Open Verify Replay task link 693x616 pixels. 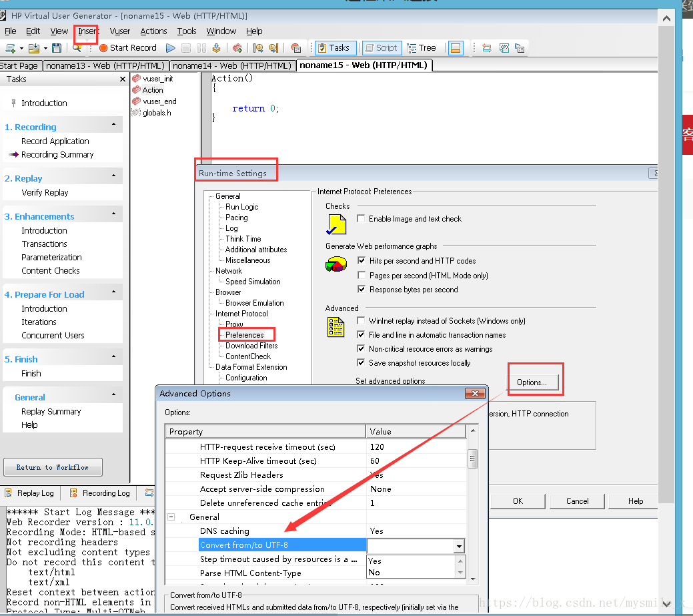pos(45,192)
